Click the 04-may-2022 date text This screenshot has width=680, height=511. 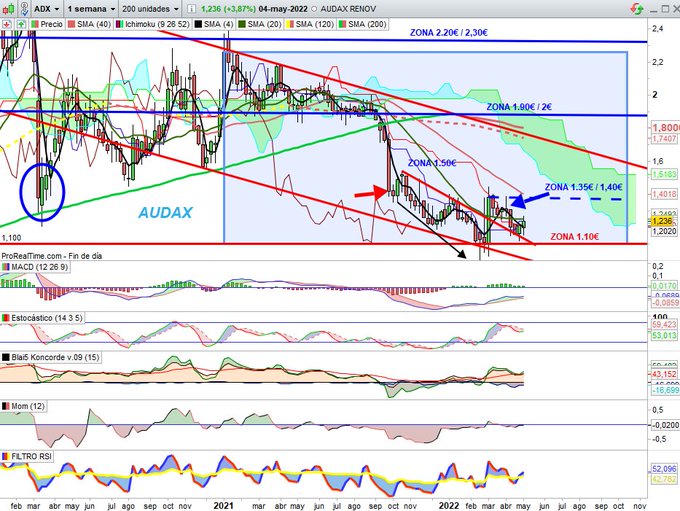coord(283,9)
